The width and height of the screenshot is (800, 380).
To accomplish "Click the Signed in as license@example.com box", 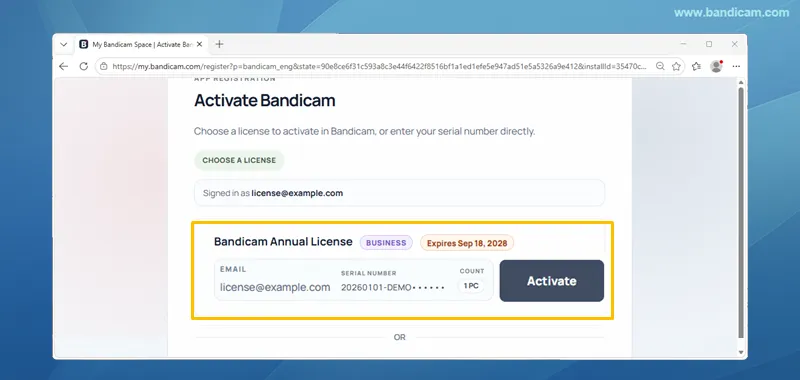I will point(399,193).
